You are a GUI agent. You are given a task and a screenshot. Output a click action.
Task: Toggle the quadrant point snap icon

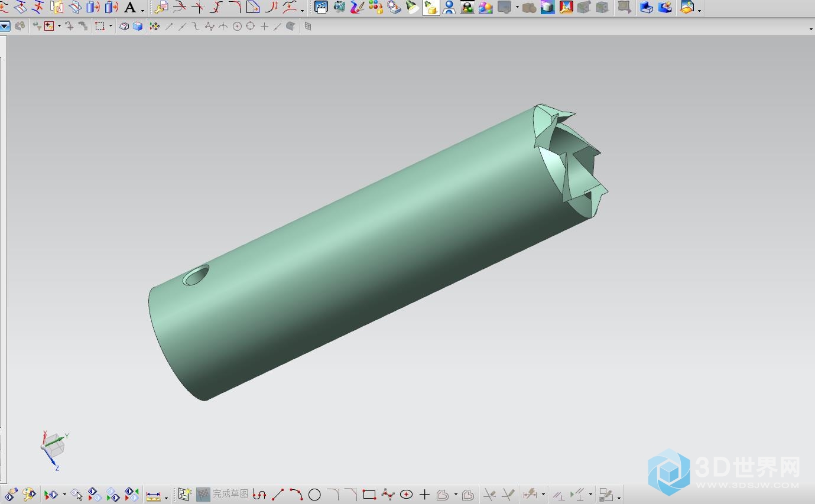[250, 26]
